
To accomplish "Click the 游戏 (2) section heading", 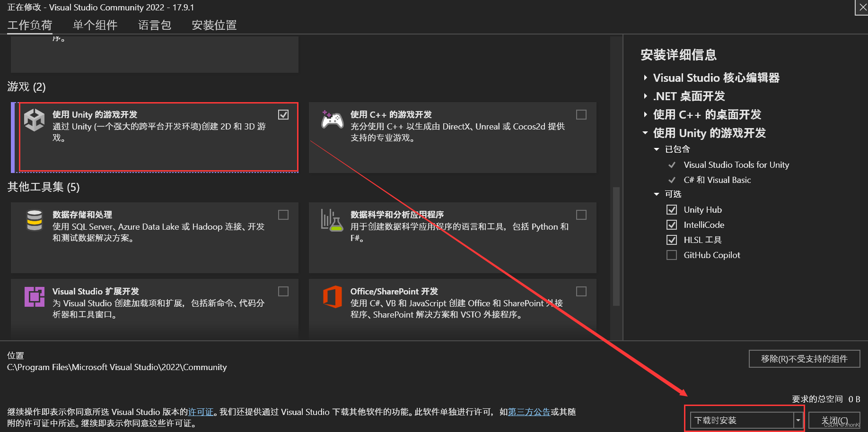I will pyautogui.click(x=26, y=87).
